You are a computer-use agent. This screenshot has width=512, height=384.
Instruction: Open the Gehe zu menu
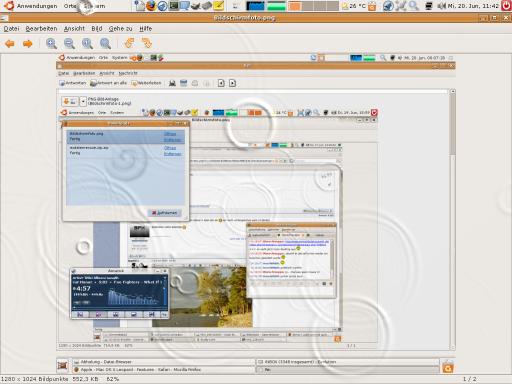point(120,29)
